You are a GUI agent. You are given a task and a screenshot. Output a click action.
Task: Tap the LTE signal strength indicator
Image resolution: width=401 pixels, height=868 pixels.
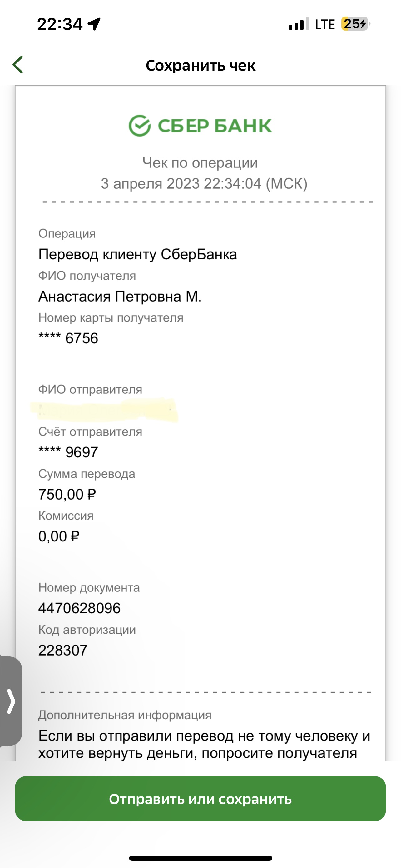tap(299, 24)
